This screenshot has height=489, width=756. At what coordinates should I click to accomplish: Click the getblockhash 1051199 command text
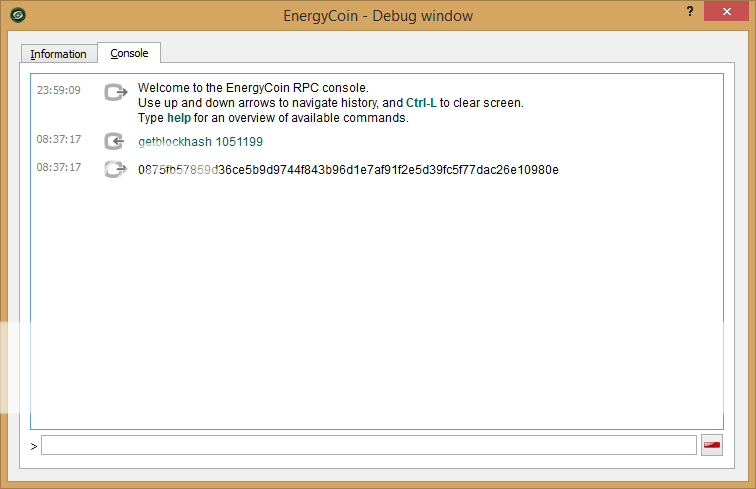coord(201,142)
